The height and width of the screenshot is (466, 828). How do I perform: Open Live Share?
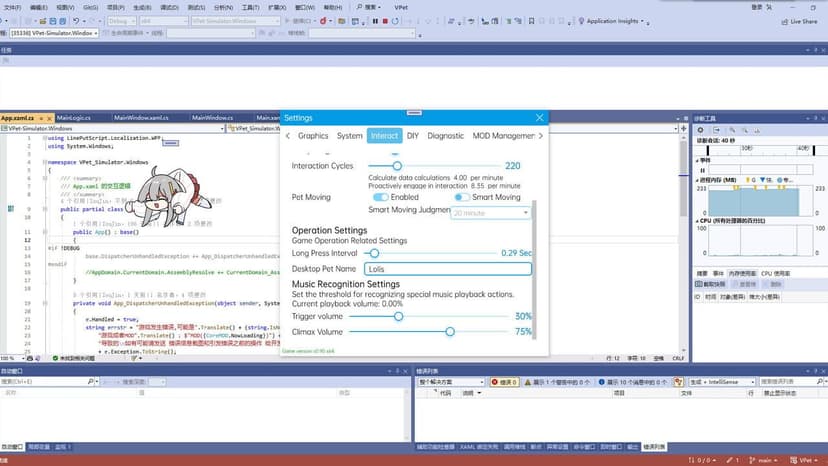click(799, 22)
